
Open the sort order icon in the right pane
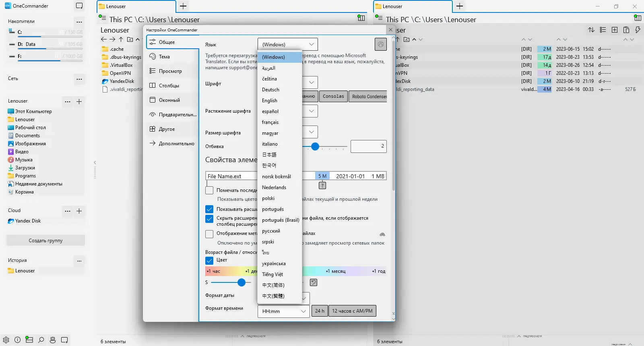[x=591, y=30]
